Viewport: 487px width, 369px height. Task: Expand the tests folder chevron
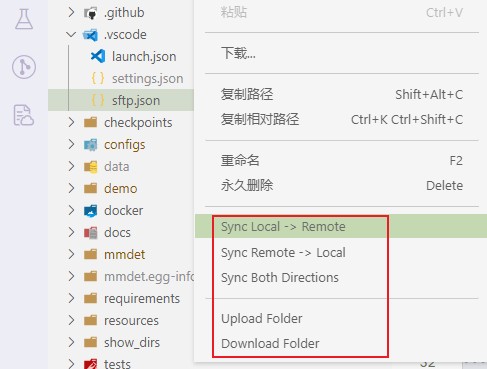point(71,363)
